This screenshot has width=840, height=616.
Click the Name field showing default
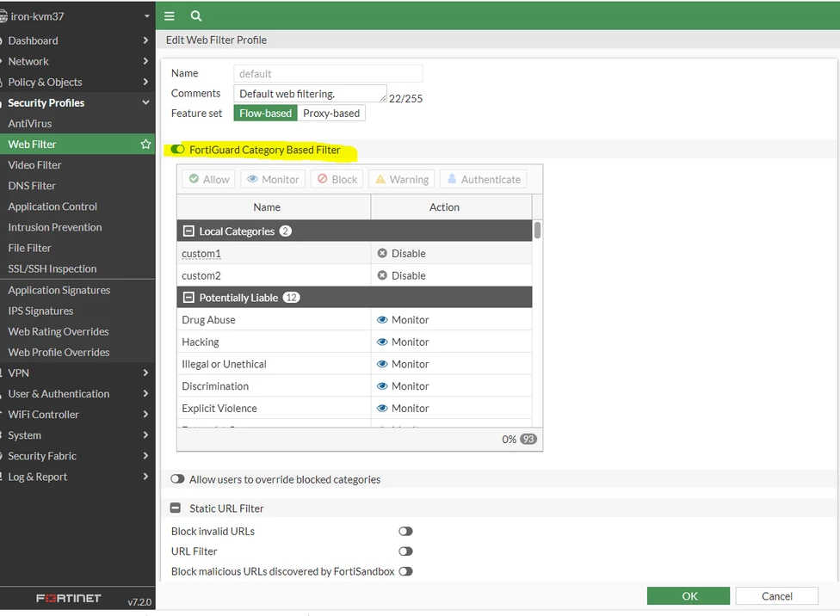pyautogui.click(x=328, y=73)
